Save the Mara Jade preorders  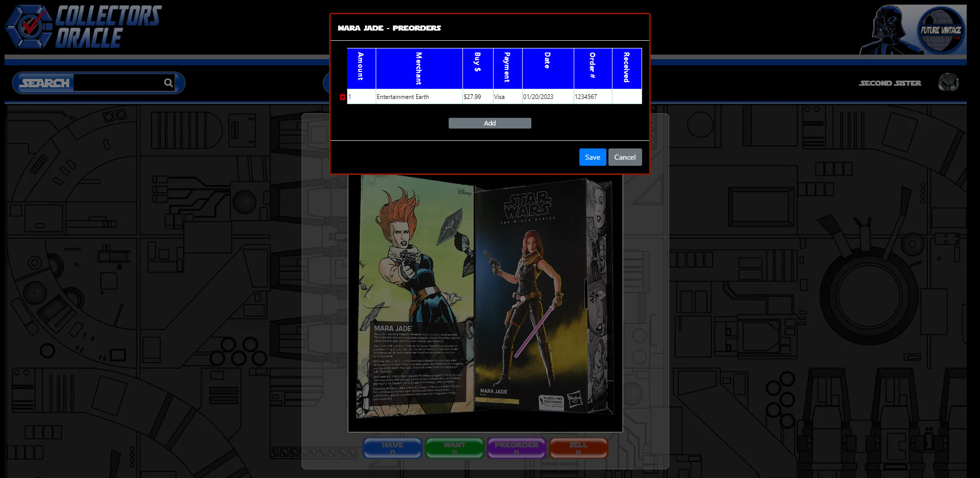[x=593, y=157]
